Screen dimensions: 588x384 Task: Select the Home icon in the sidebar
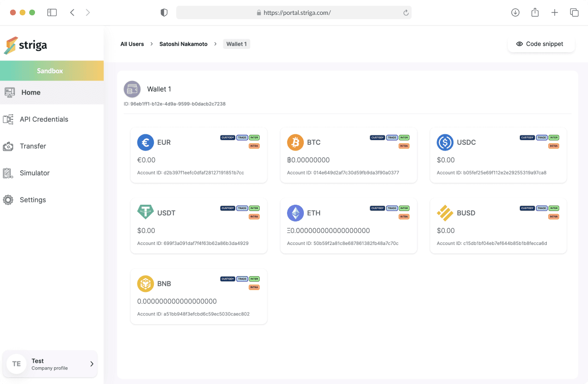10,92
